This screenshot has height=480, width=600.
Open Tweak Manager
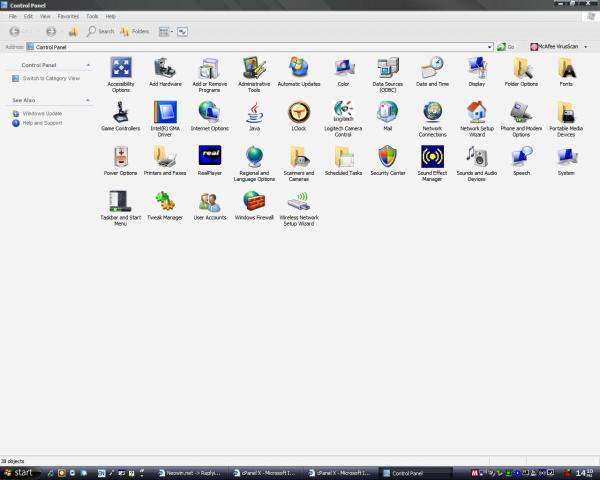tap(165, 205)
